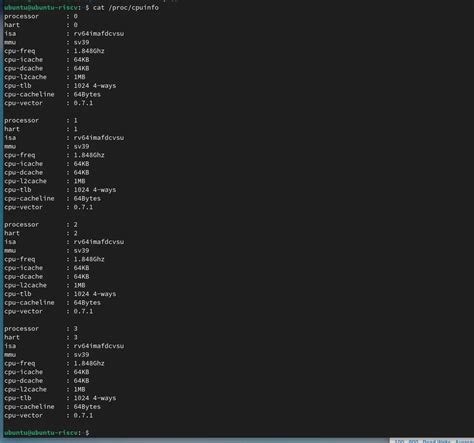Click the cpu-icache line under processor 2
474x443 pixels.
pyautogui.click(x=47, y=268)
